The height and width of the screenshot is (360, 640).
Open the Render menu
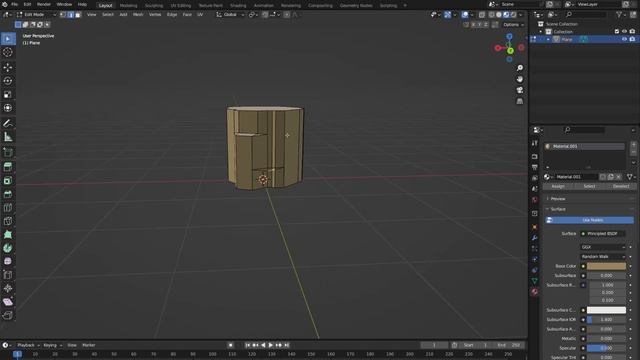click(x=44, y=4)
